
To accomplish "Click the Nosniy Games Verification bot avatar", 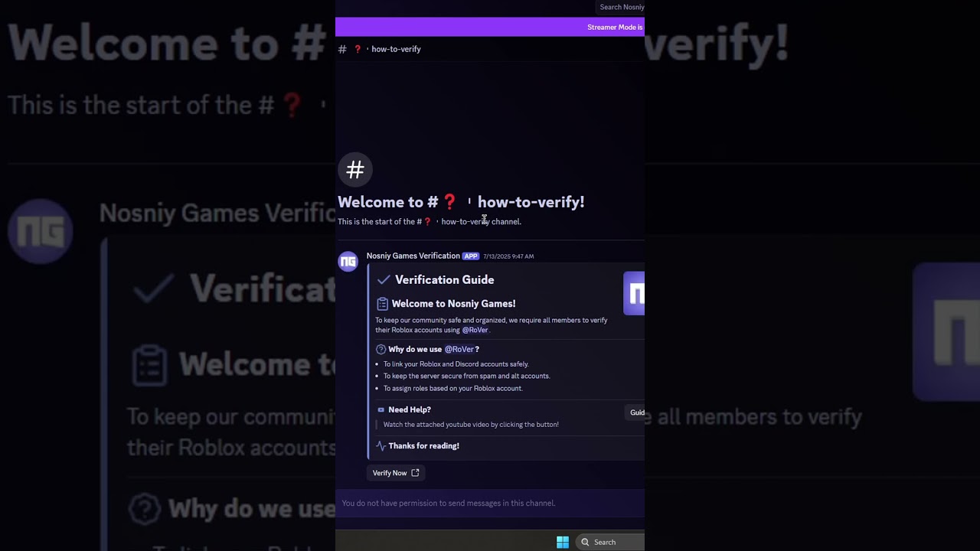I will pos(348,262).
